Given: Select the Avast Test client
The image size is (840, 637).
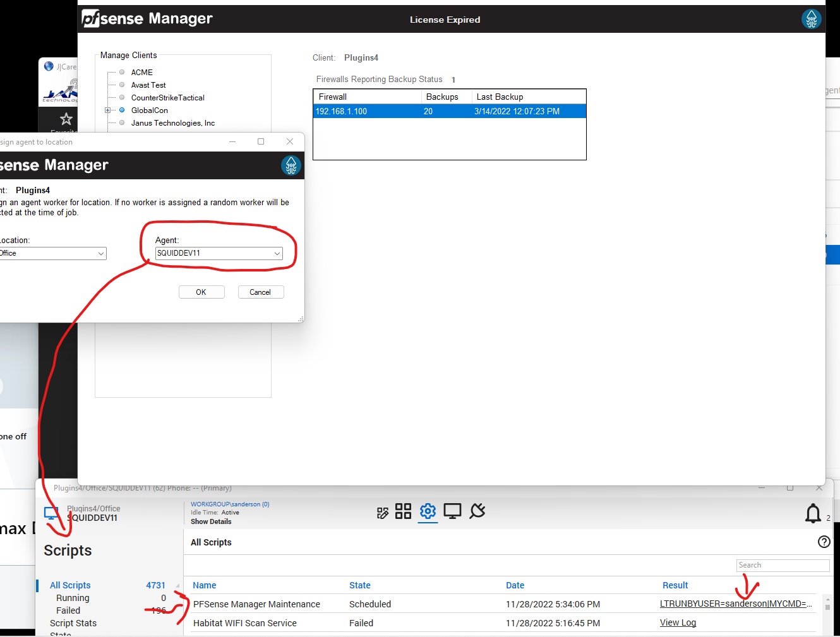Looking at the screenshot, I should 148,85.
